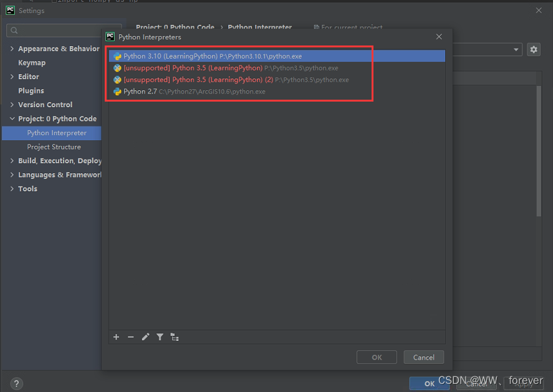Open Project Structure page

54,147
